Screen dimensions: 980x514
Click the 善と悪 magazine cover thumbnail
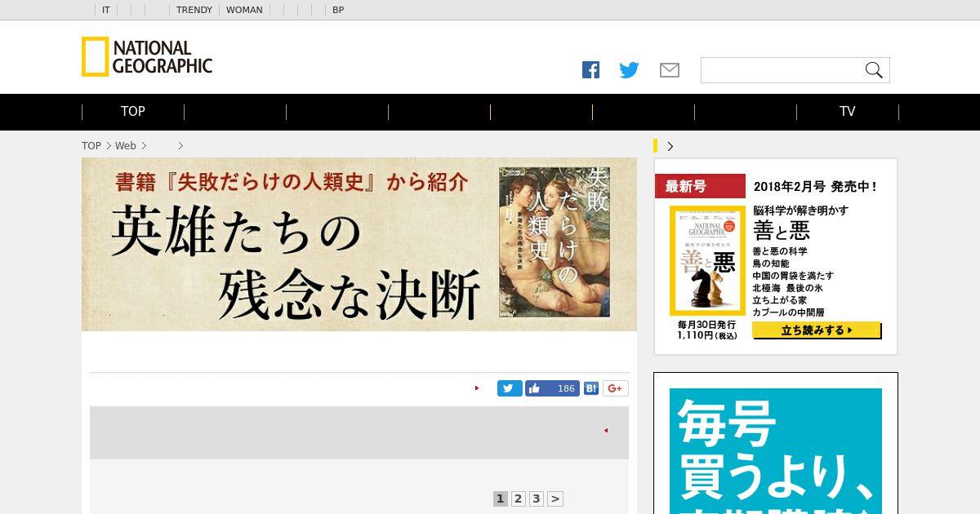[x=707, y=260]
